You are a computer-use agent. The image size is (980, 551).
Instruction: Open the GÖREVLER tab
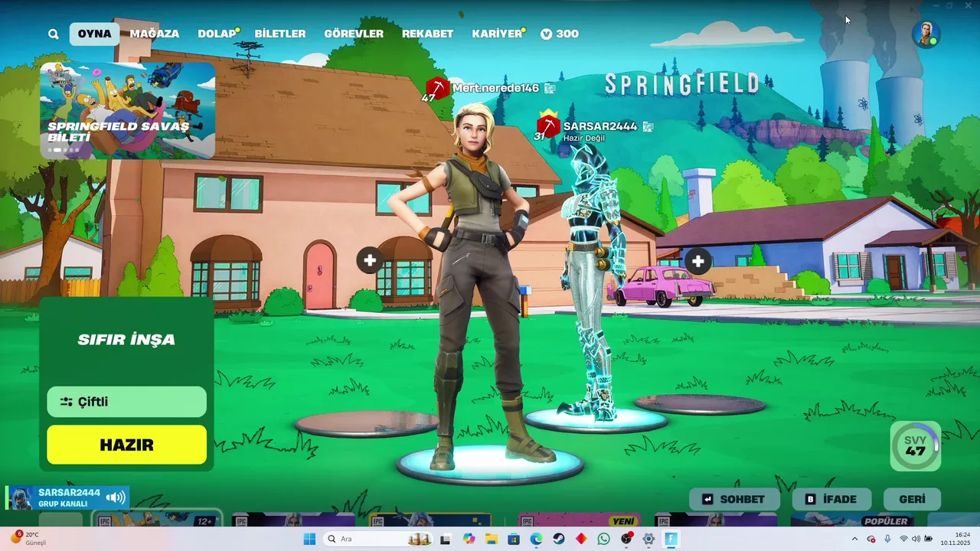click(x=354, y=34)
